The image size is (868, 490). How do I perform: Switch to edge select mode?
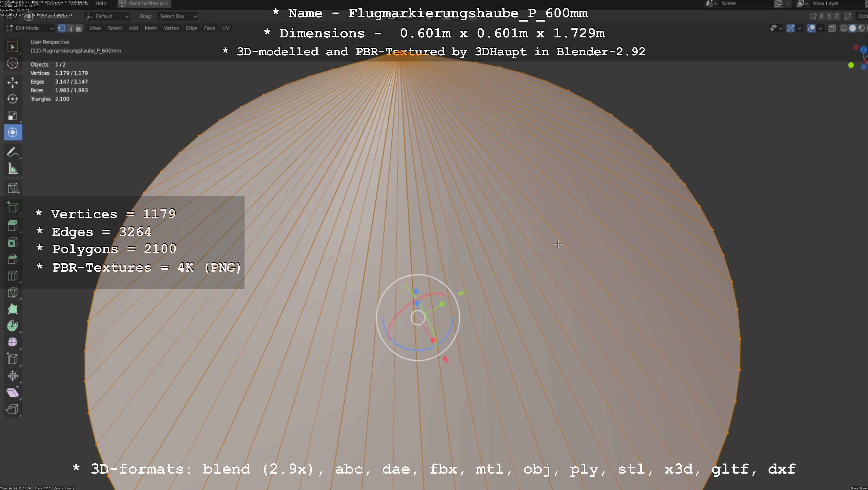tap(70, 28)
